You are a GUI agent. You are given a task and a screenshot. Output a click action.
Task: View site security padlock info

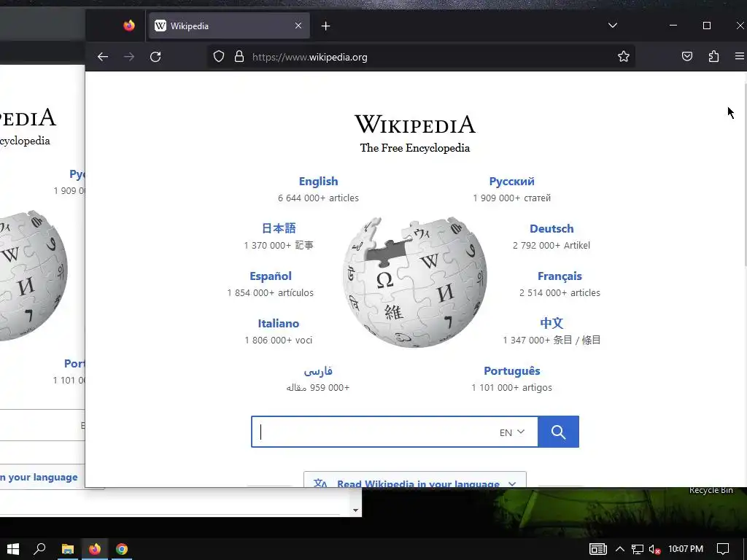click(x=239, y=57)
